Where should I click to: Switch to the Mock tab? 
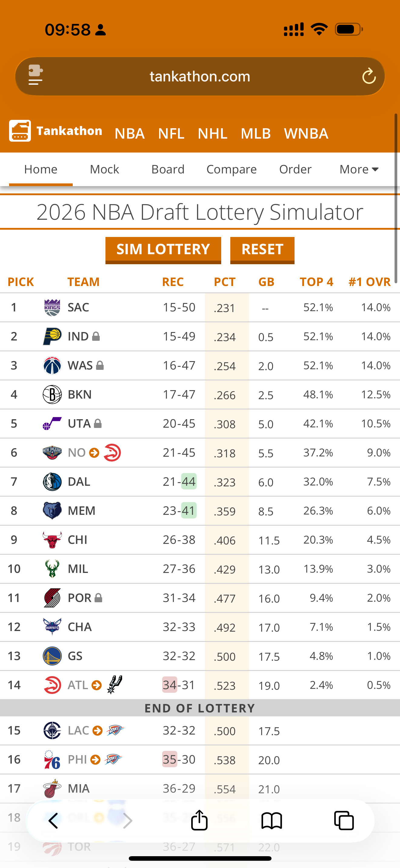[x=104, y=169]
